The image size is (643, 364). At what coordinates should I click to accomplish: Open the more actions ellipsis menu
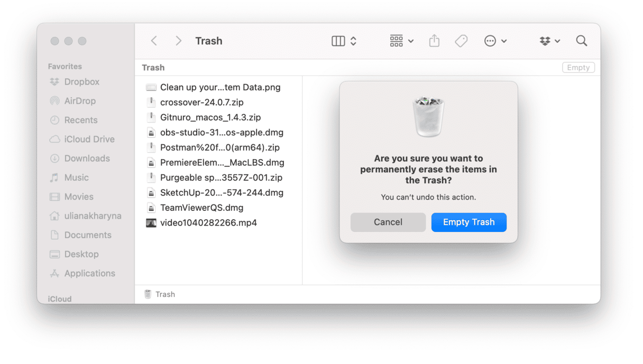coord(495,41)
